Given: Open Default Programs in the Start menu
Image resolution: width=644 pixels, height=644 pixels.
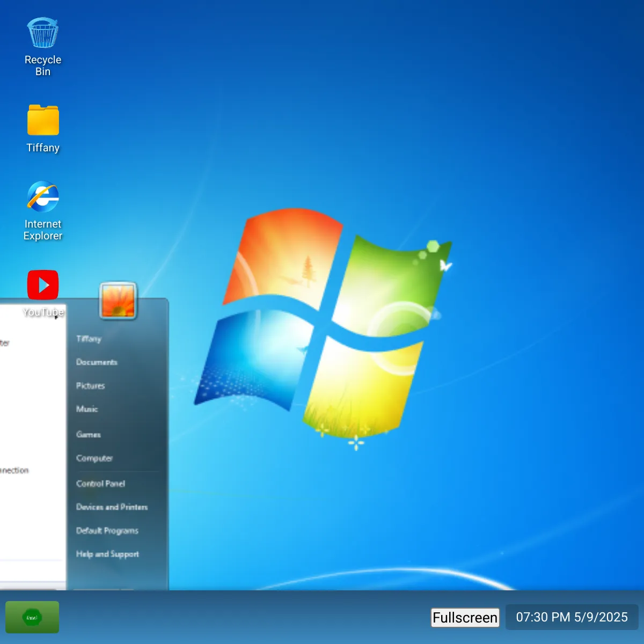Looking at the screenshot, I should coord(107,531).
